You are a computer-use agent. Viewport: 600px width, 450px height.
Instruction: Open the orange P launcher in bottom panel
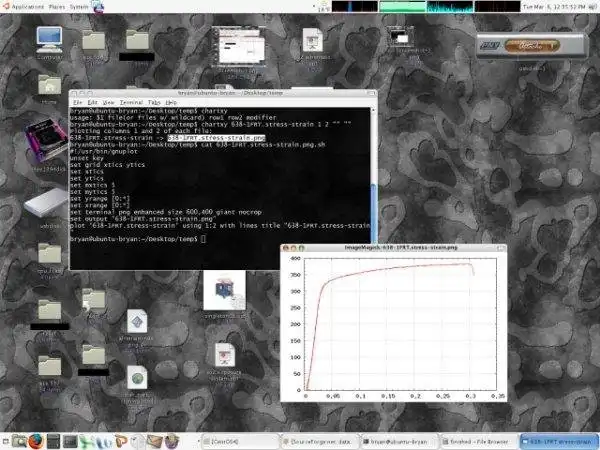point(121,441)
